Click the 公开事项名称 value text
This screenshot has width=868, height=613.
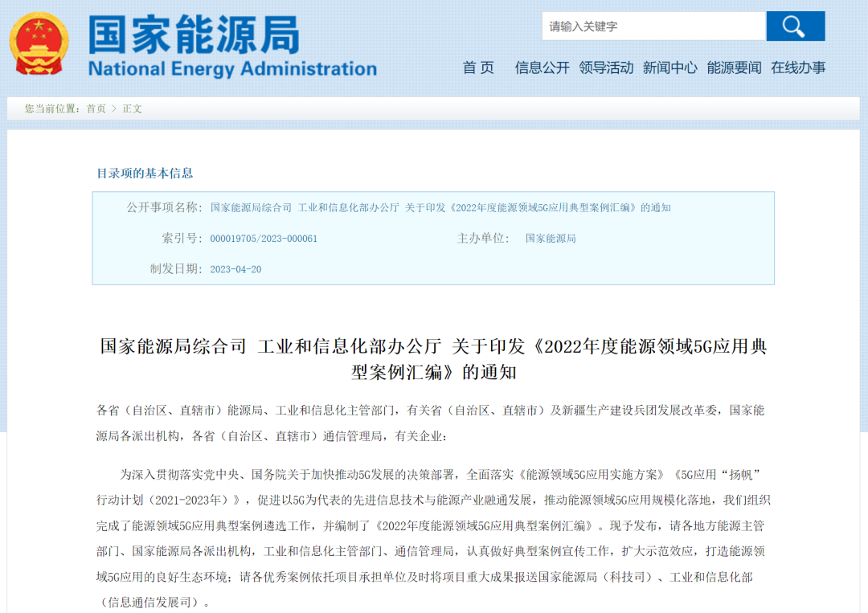440,208
